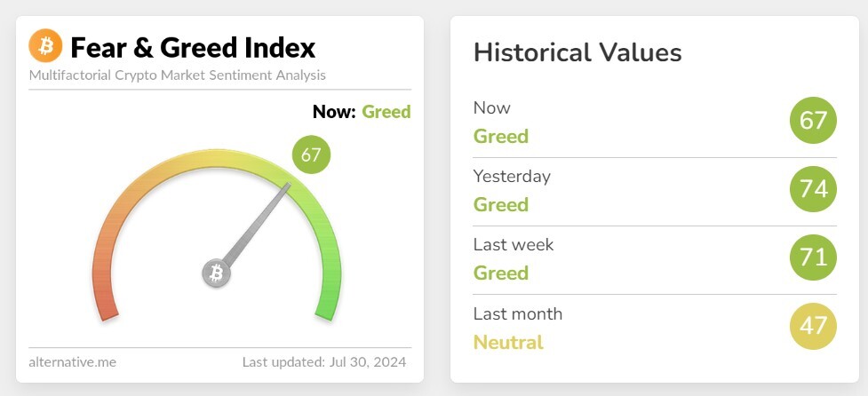The height and width of the screenshot is (396, 868).
Task: Select the Last week Greed row
Action: point(655,259)
